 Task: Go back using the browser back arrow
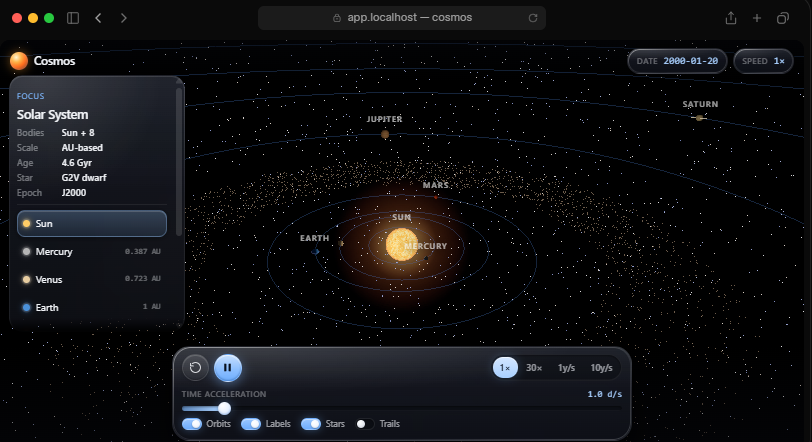click(x=98, y=18)
